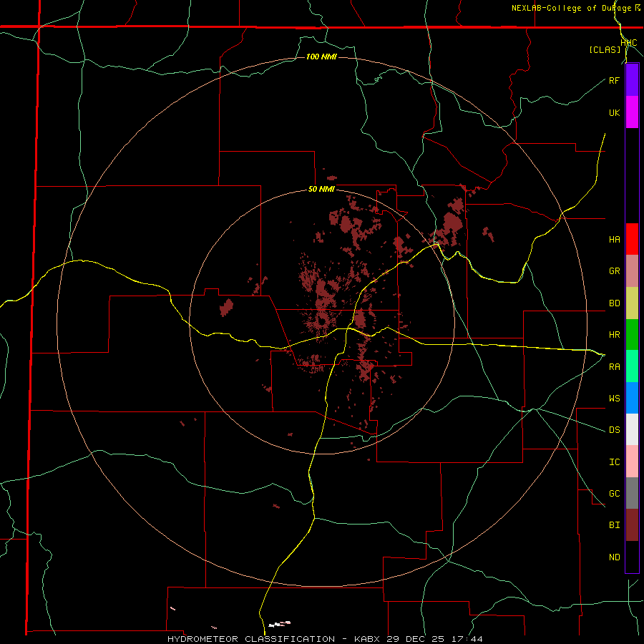Click the GC gray legend swatch

[x=632, y=493]
